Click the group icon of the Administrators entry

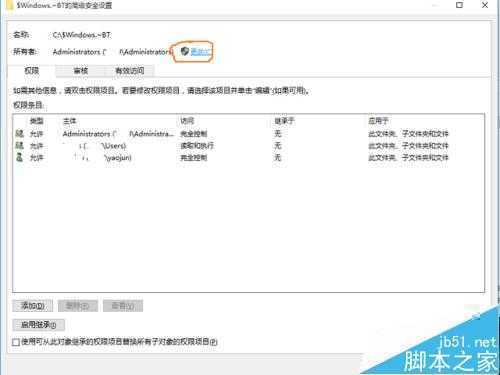point(20,134)
